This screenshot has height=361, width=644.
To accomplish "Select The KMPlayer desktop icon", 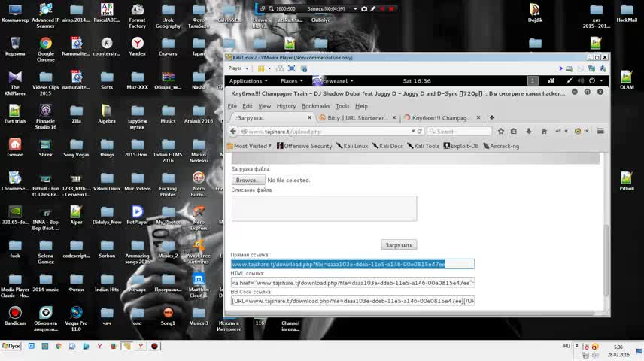I will pyautogui.click(x=15, y=83).
